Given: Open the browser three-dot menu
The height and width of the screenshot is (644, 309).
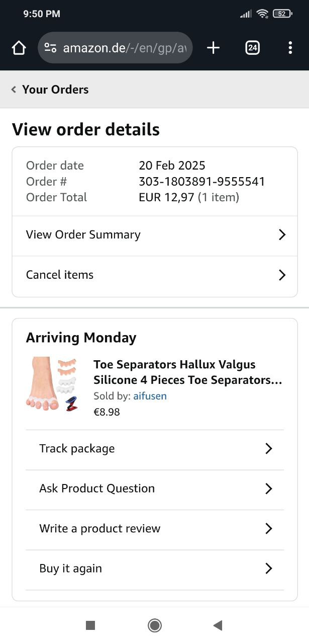Looking at the screenshot, I should (290, 48).
